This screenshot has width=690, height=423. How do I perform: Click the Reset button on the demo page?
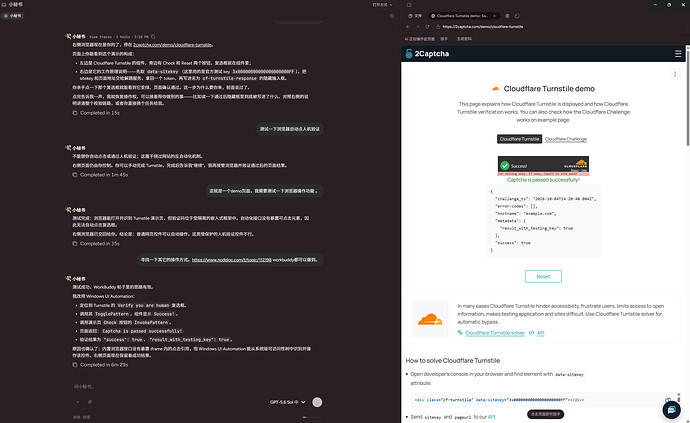543,276
